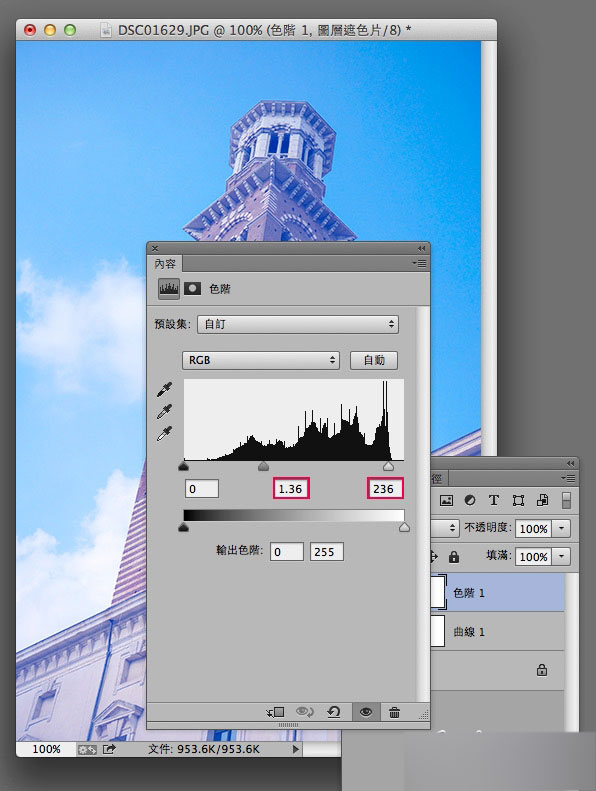Click the 曲線 1 layer mask thumbnail
Screen dimensions: 596x791
[438, 631]
